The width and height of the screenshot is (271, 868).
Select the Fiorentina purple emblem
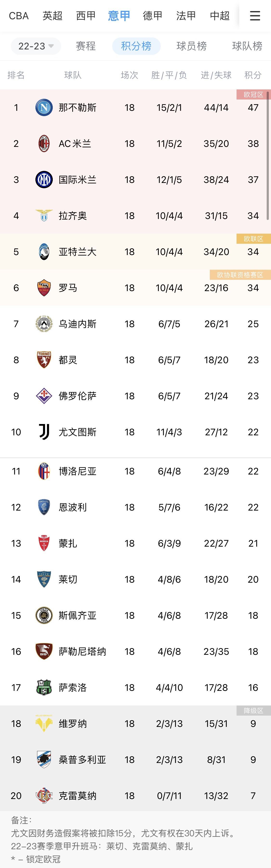pos(44,396)
